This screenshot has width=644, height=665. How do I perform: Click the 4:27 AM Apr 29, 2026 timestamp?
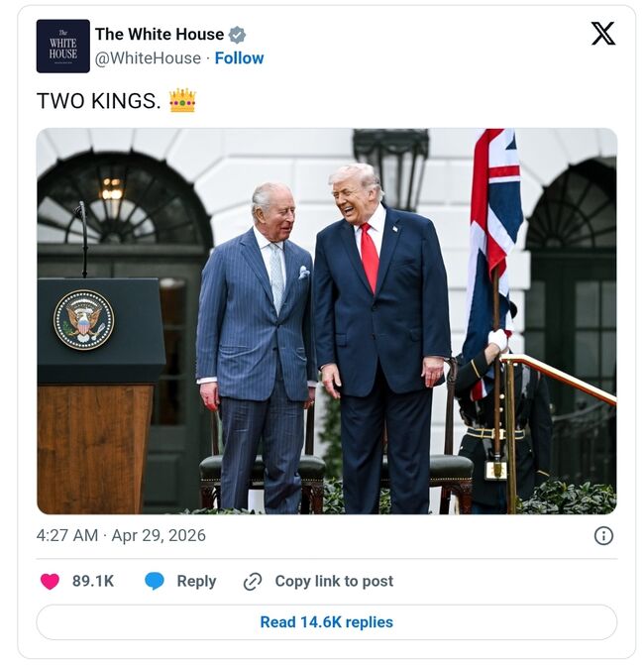tap(121, 535)
